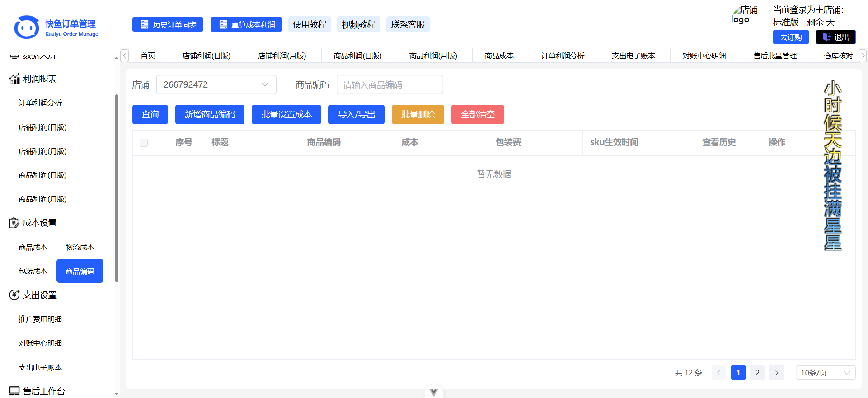
Task: Click the 售后工作台 monitor icon in sidebar
Action: click(14, 391)
